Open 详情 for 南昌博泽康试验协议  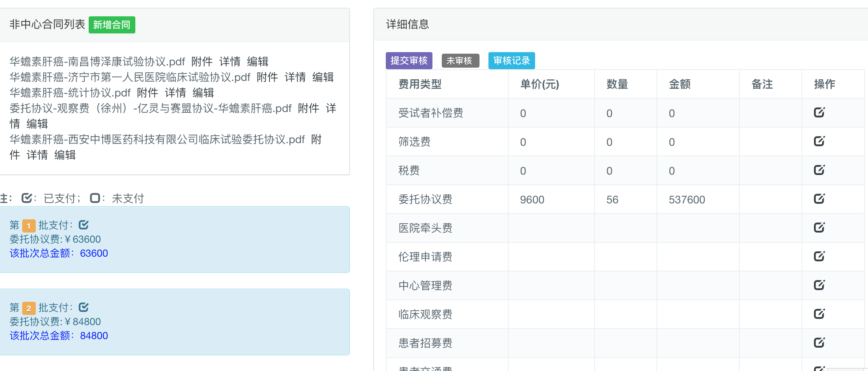[x=230, y=61]
